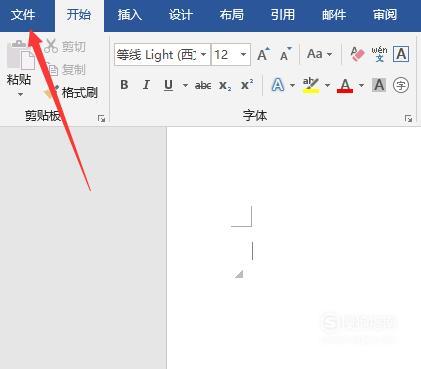The image size is (421, 369).
Task: Toggle subscript (x₂)
Action: (225, 86)
